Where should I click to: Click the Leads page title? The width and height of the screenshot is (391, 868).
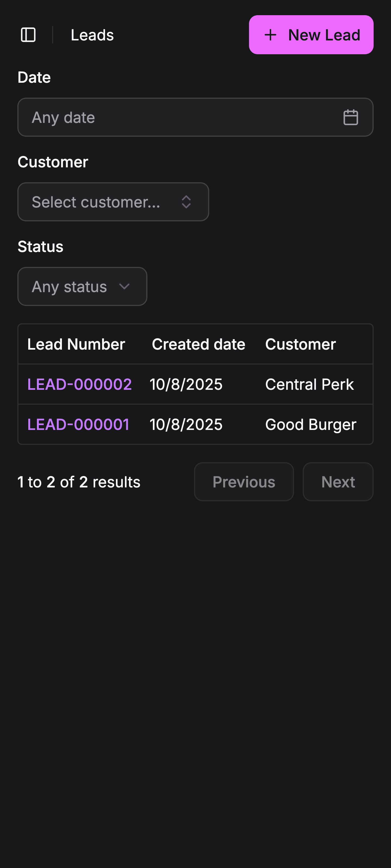tap(92, 35)
